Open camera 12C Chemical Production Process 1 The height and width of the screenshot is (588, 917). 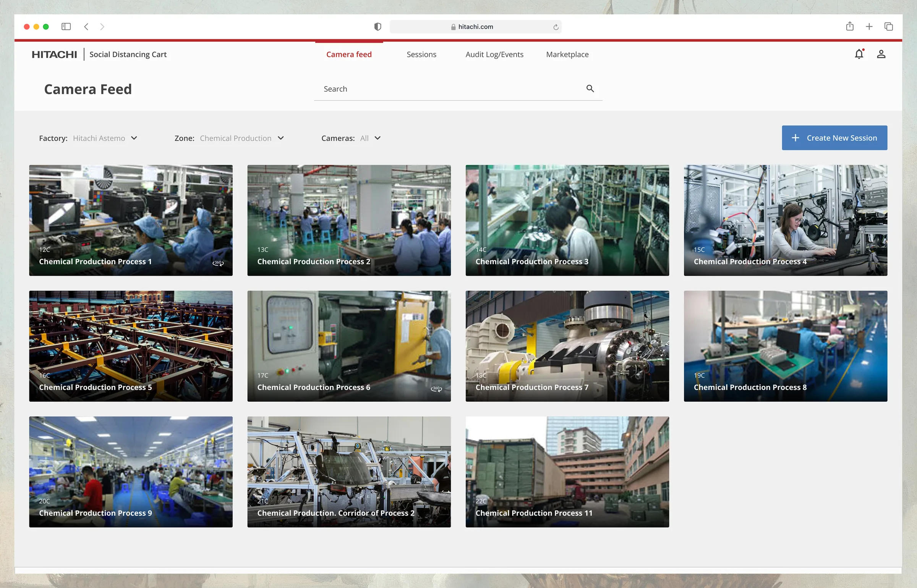pos(131,220)
